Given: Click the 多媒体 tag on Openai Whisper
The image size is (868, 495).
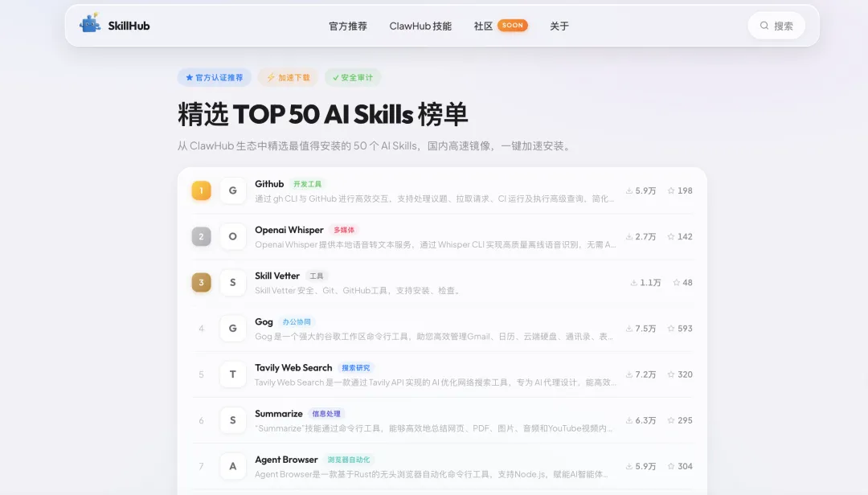Looking at the screenshot, I should click(344, 230).
